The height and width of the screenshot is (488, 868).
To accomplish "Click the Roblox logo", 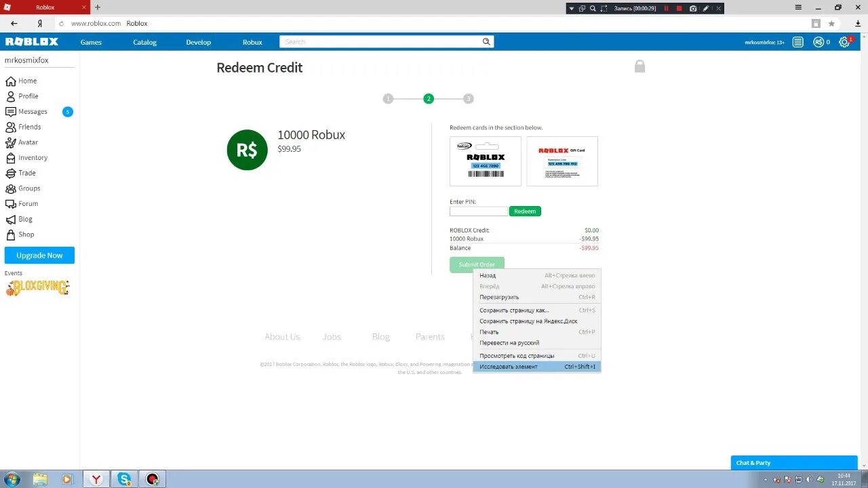I will tap(32, 42).
